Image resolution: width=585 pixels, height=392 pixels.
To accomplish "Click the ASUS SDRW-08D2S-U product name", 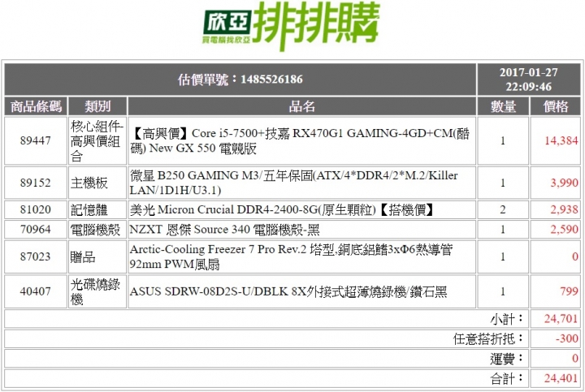I will tap(288, 291).
